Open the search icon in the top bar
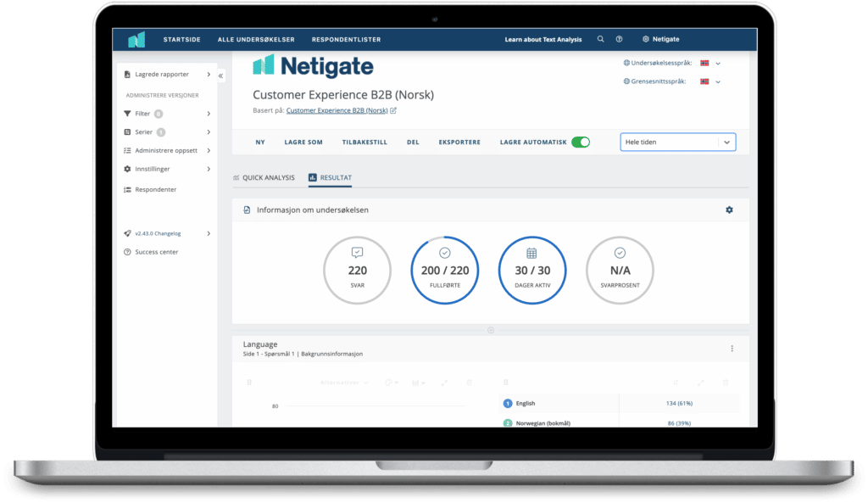Viewport: 868px width, 503px height. pyautogui.click(x=600, y=39)
